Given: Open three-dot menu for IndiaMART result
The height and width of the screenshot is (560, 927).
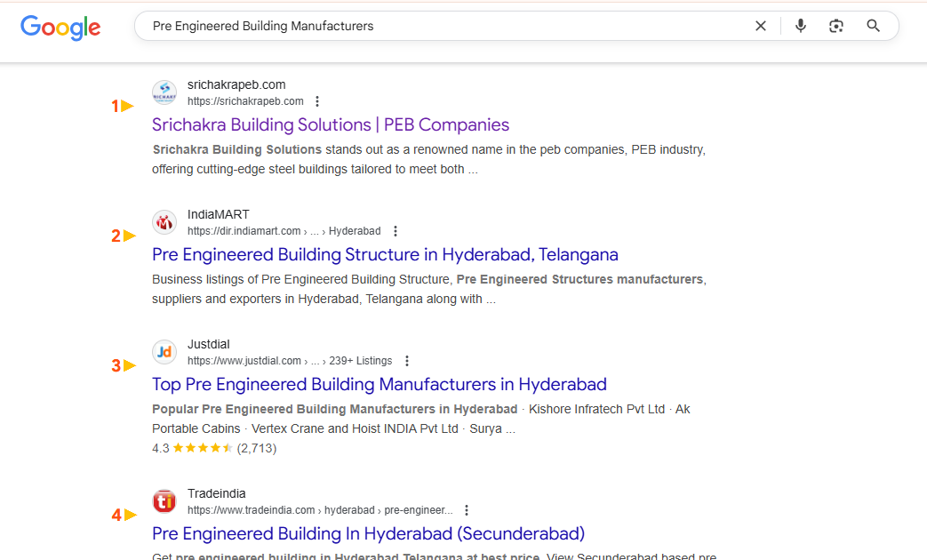Looking at the screenshot, I should tap(396, 231).
